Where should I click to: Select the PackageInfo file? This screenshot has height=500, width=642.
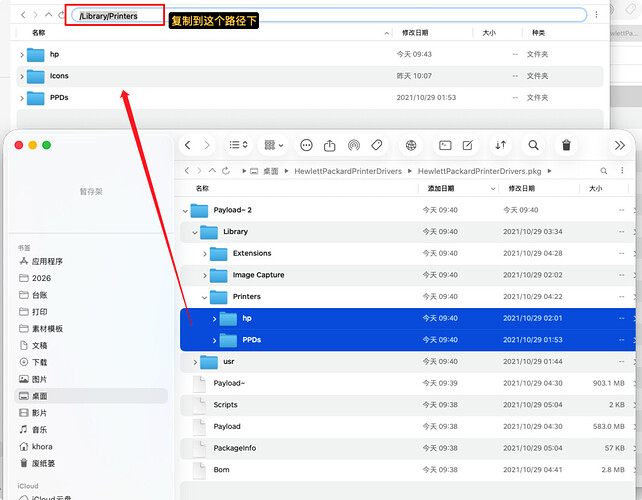pos(408,448)
